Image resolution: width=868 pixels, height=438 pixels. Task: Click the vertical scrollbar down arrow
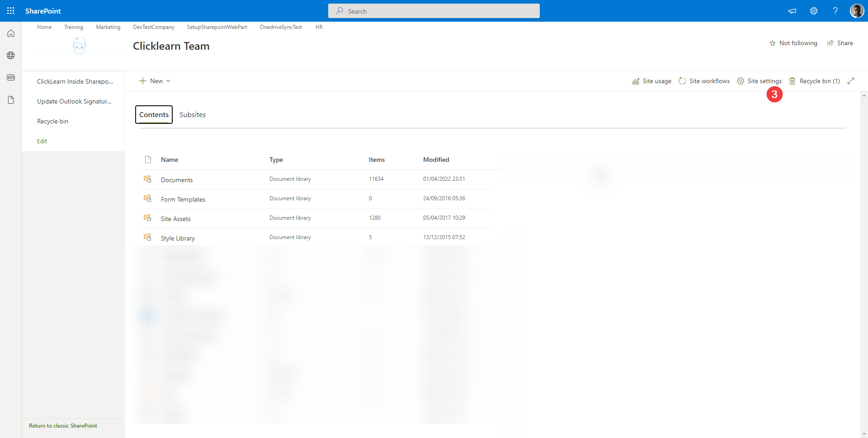[x=864, y=434]
